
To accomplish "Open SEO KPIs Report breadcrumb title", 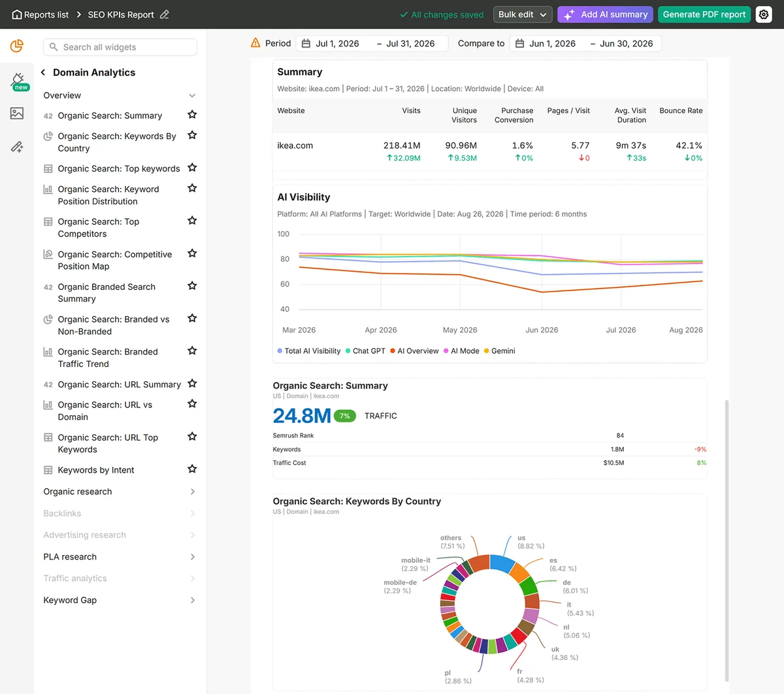I will click(x=121, y=14).
